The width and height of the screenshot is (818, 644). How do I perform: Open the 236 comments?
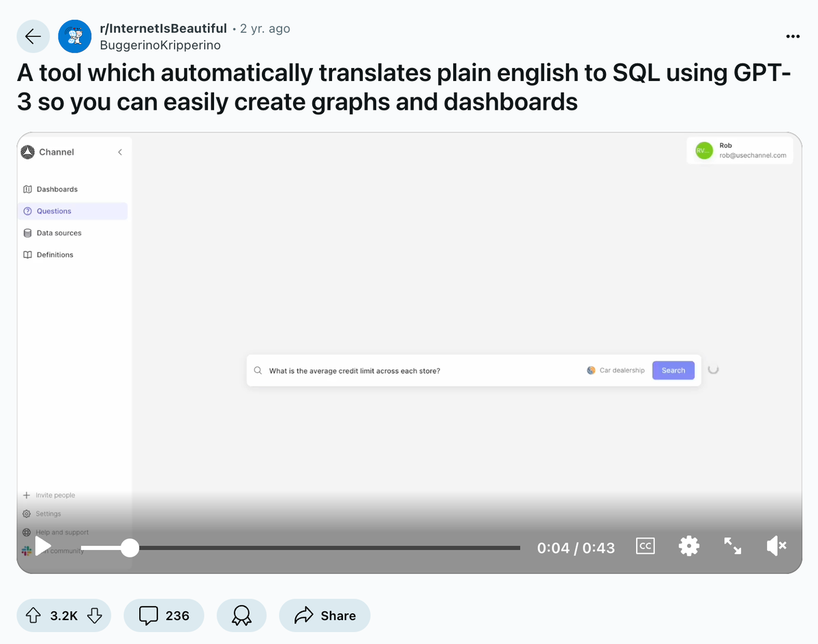[x=164, y=615]
